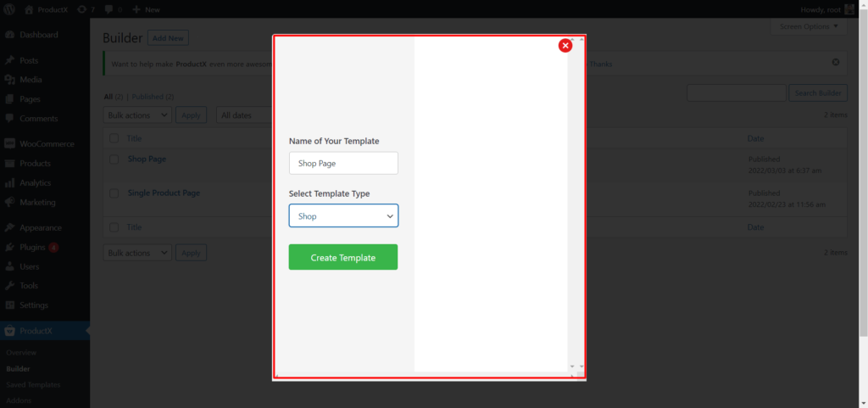Open the Users menu
Image resolution: width=868 pixels, height=408 pixels.
(x=30, y=266)
